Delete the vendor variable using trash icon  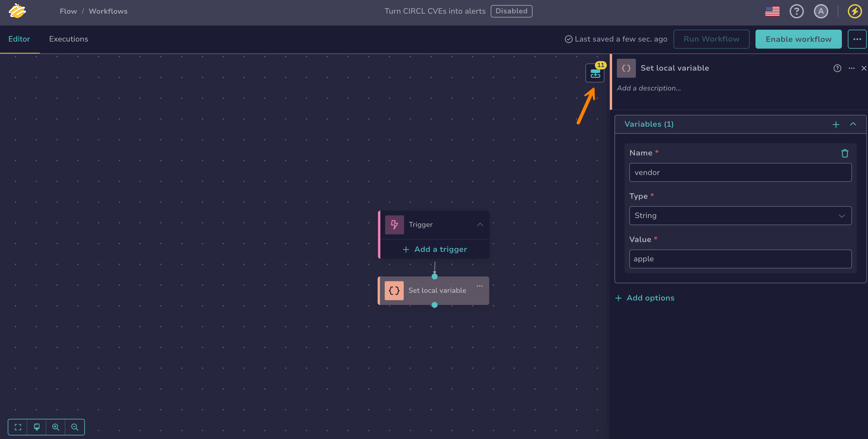coord(845,154)
